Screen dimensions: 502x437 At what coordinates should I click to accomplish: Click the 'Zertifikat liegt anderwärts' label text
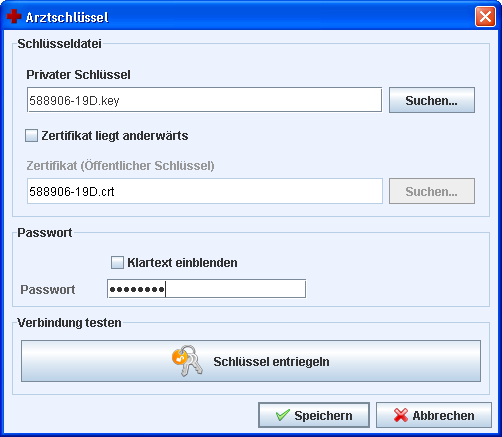tap(115, 136)
